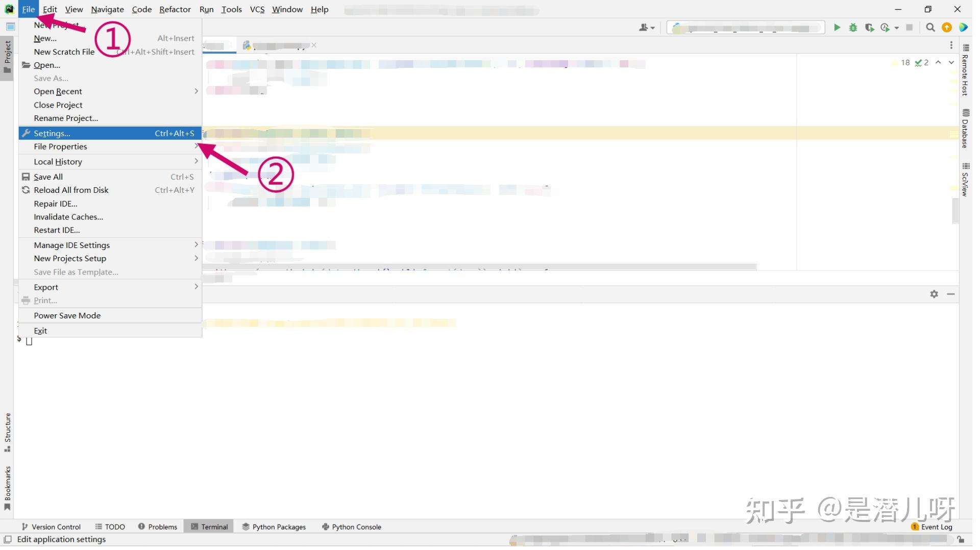Open the Run panel settings gear
Viewport: 980px width, 550px height.
(x=935, y=294)
